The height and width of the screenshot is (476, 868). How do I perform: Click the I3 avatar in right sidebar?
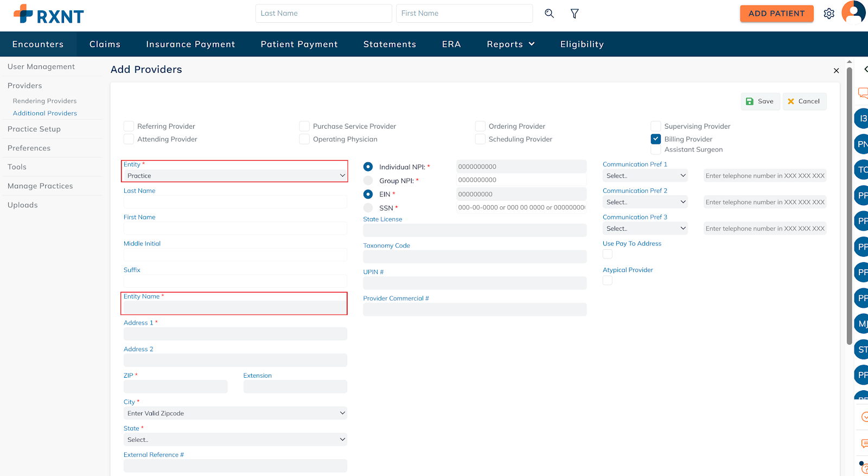(x=862, y=118)
